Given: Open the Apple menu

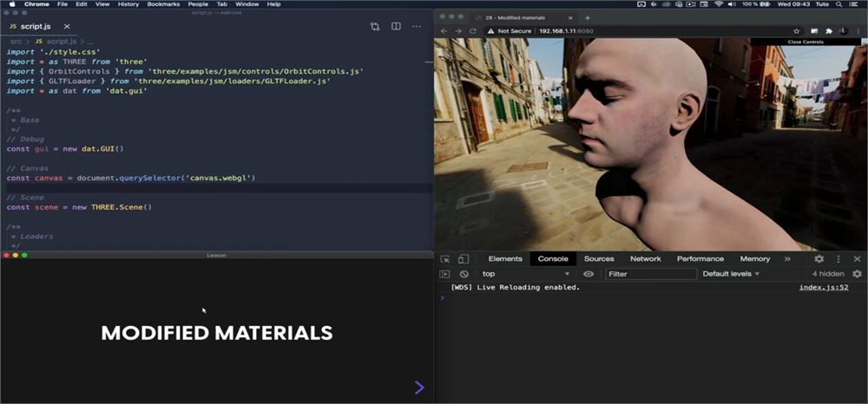Looking at the screenshot, I should tap(12, 3).
